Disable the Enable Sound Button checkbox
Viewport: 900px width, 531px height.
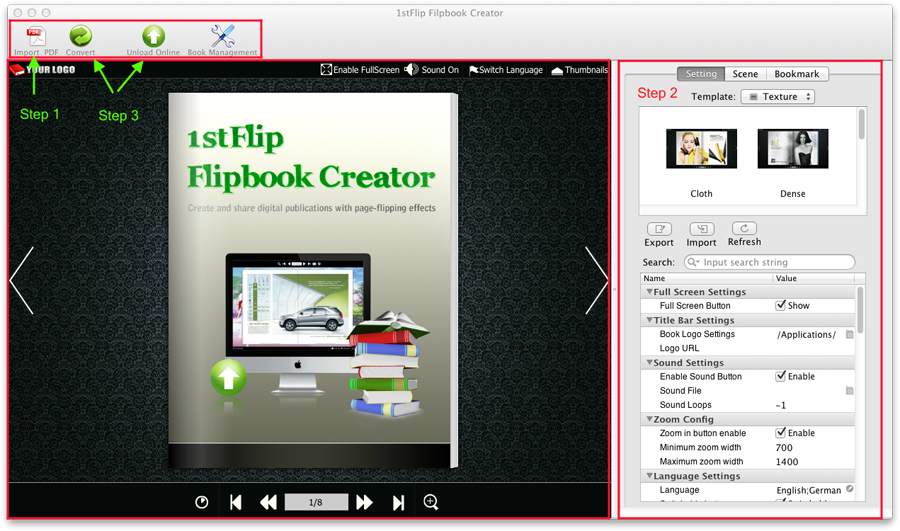pos(781,377)
